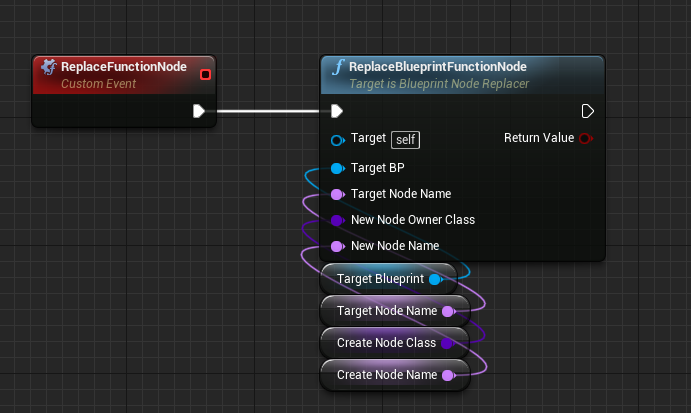The width and height of the screenshot is (691, 413).
Task: Click the function icon on ReplaceBlueprintFunctionNode header
Action: [338, 67]
